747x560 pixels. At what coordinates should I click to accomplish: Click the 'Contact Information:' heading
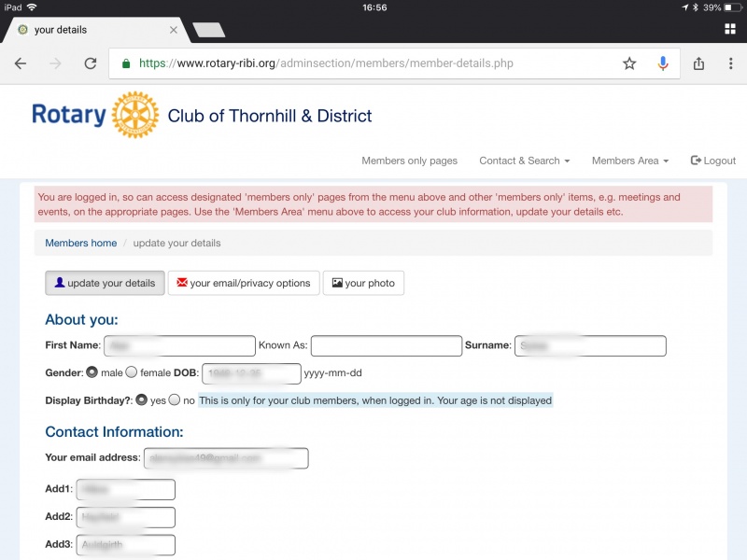(x=114, y=432)
